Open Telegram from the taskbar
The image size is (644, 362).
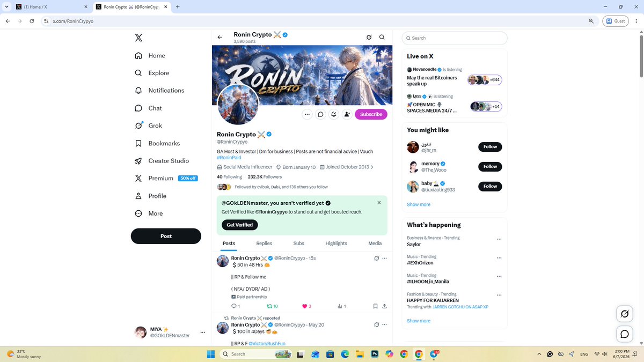[x=434, y=354]
